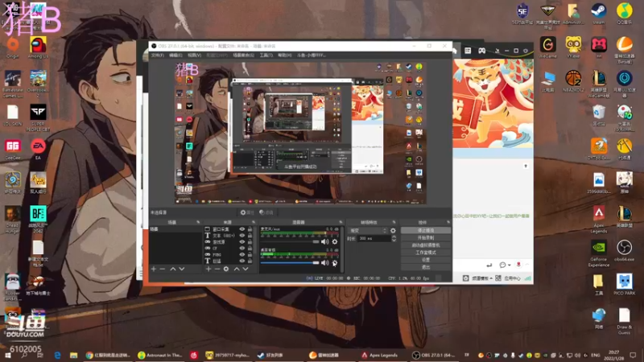644x362 pixels.
Task: Open the 场景集合(S) menu in OBS
Action: tap(244, 55)
